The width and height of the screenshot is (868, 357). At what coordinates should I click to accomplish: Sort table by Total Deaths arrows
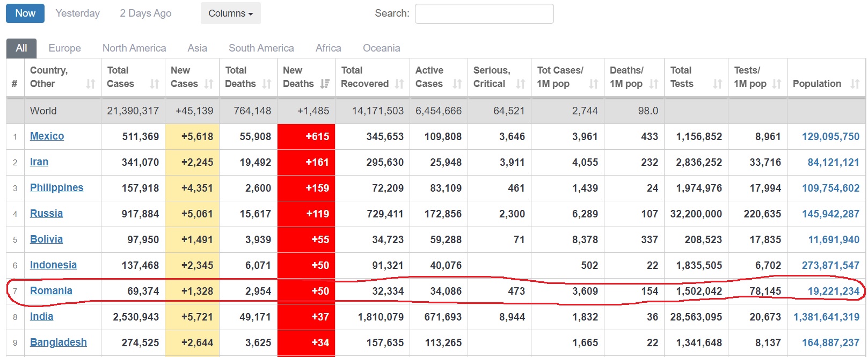pos(267,84)
